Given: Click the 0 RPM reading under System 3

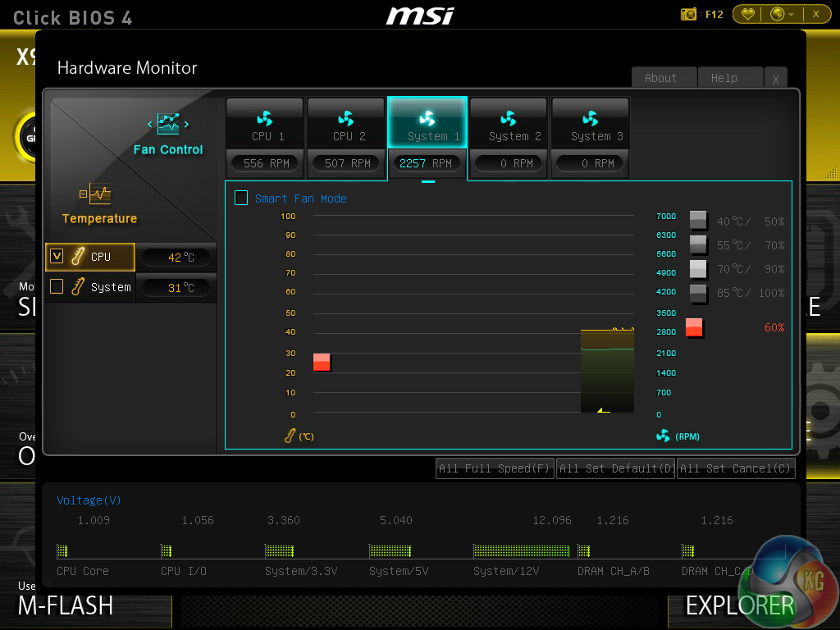Looking at the screenshot, I should [591, 163].
